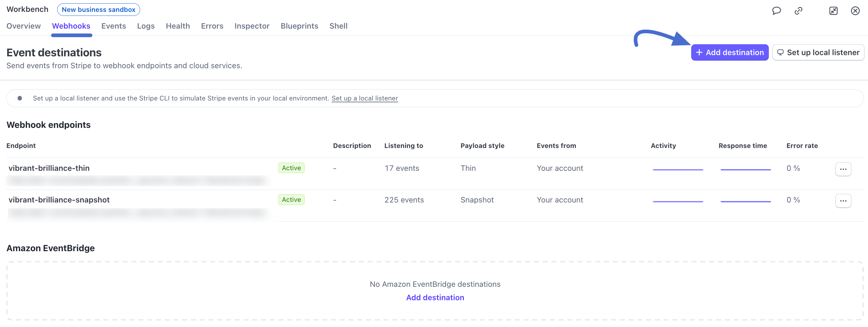Image resolution: width=868 pixels, height=327 pixels.
Task: Open the Events tab
Action: pos(114,26)
